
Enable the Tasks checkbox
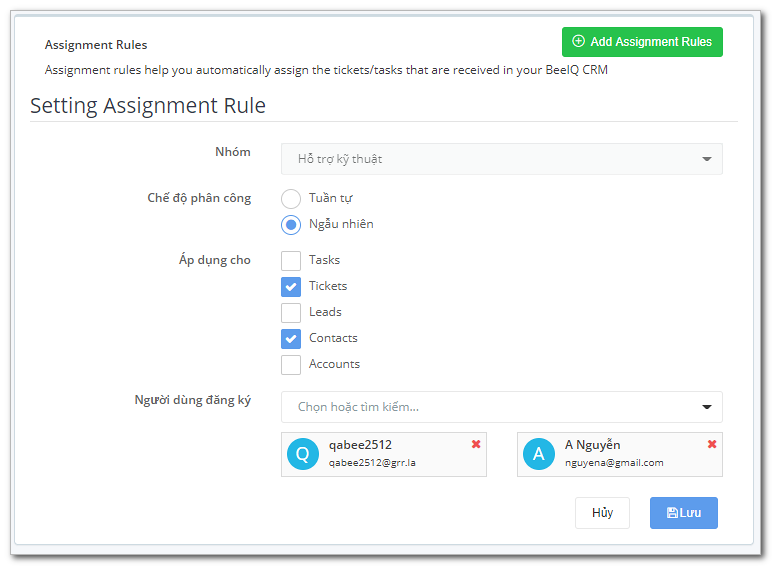click(x=291, y=261)
